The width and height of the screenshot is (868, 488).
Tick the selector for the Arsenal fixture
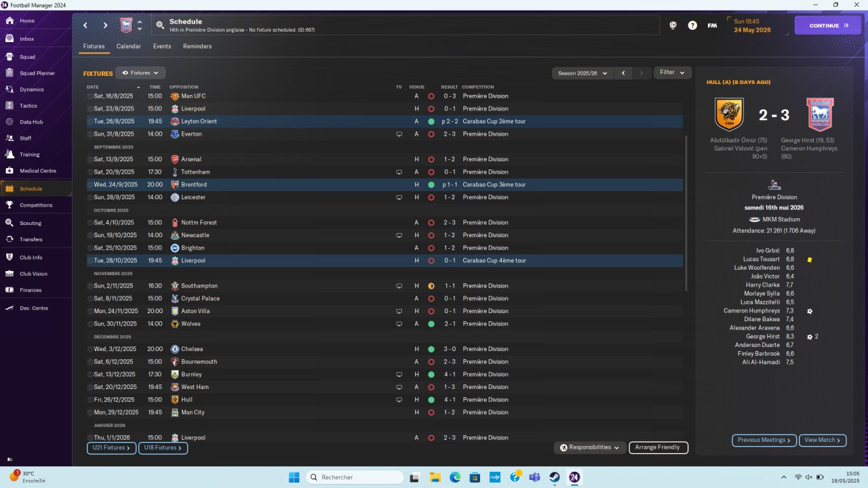(90, 159)
